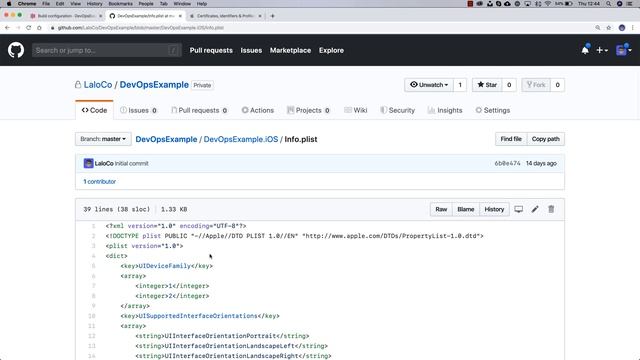Click the browser back arrow

[7, 28]
